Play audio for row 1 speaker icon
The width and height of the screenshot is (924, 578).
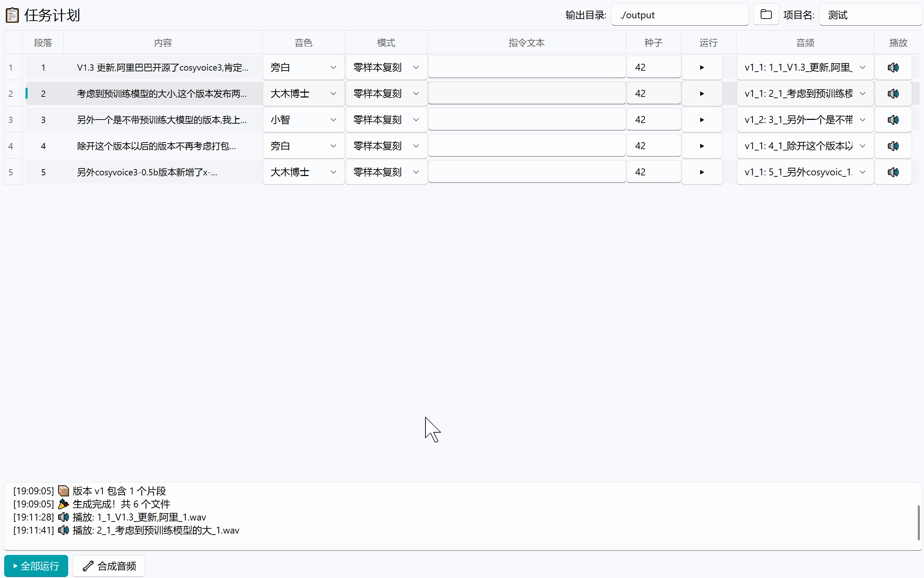[x=893, y=68]
